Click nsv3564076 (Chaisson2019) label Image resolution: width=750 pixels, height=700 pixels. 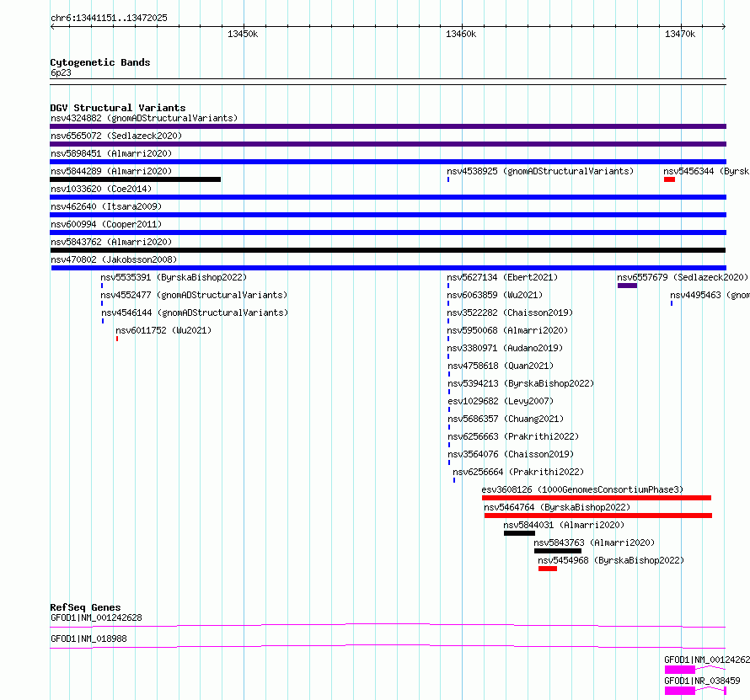point(511,454)
